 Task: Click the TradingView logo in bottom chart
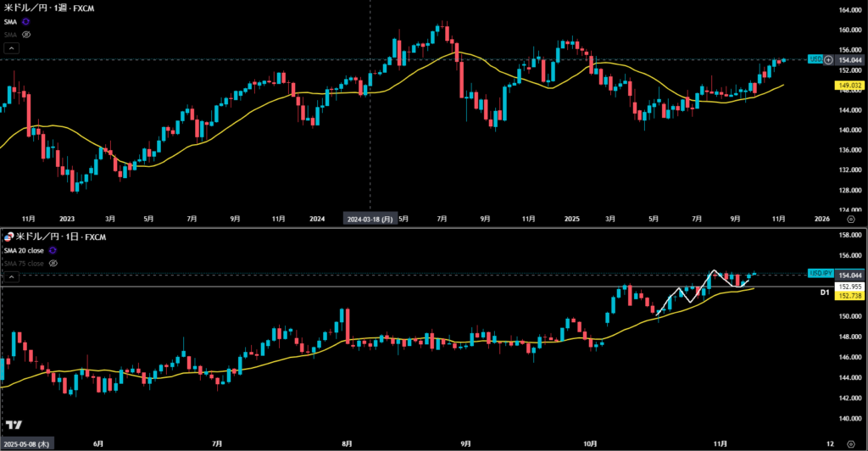14,425
